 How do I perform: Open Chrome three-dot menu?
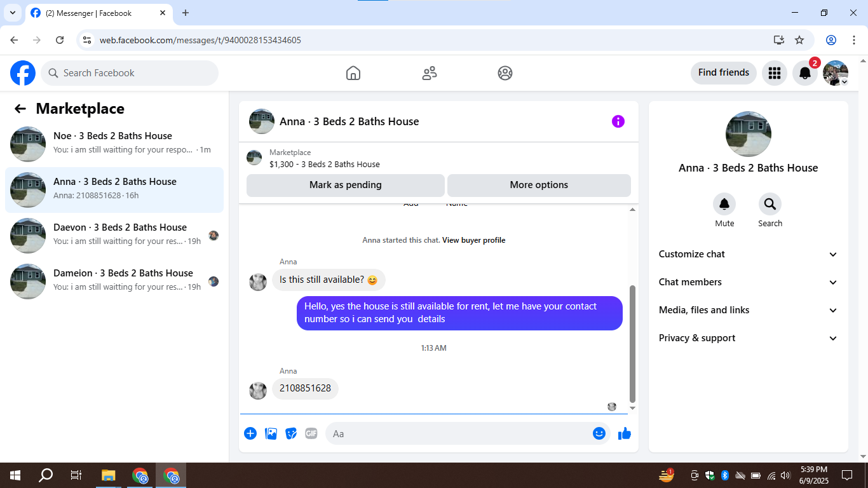click(x=853, y=40)
